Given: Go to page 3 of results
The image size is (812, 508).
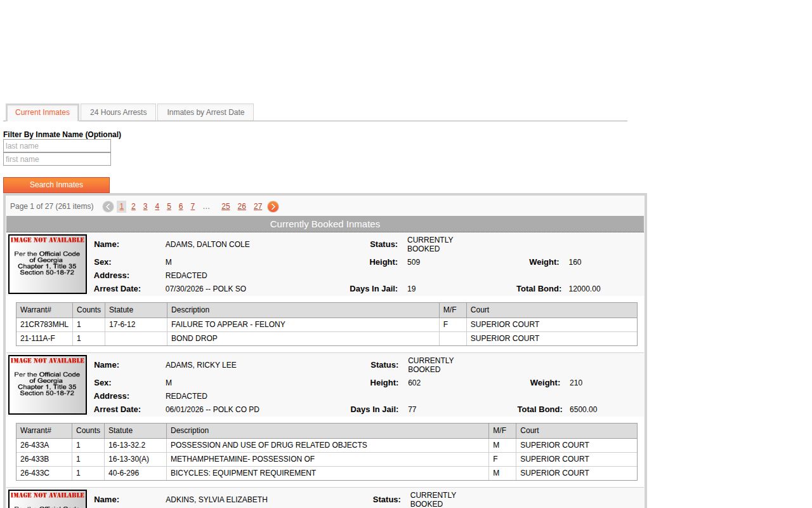Looking at the screenshot, I should 145,206.
